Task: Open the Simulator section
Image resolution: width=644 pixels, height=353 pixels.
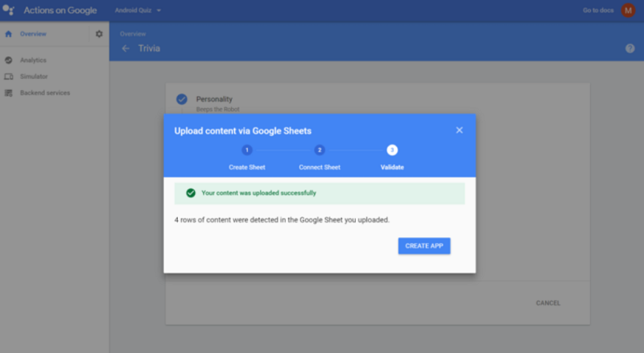Action: (34, 77)
